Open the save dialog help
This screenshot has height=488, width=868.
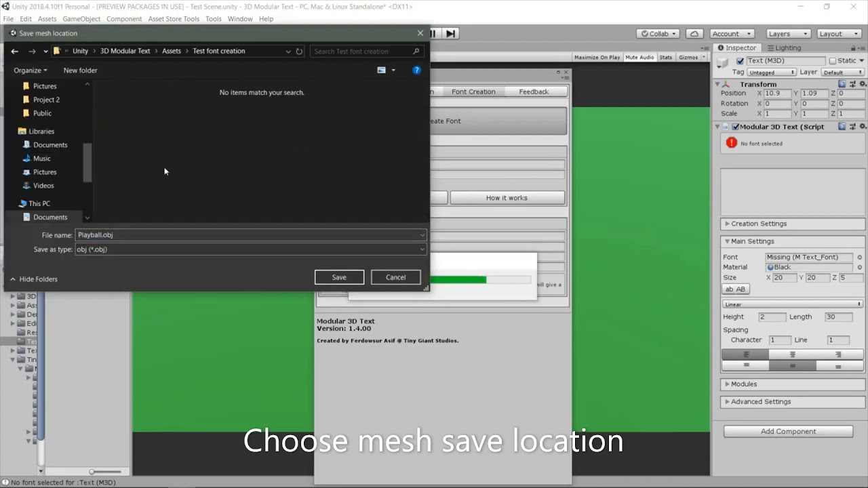tap(416, 70)
